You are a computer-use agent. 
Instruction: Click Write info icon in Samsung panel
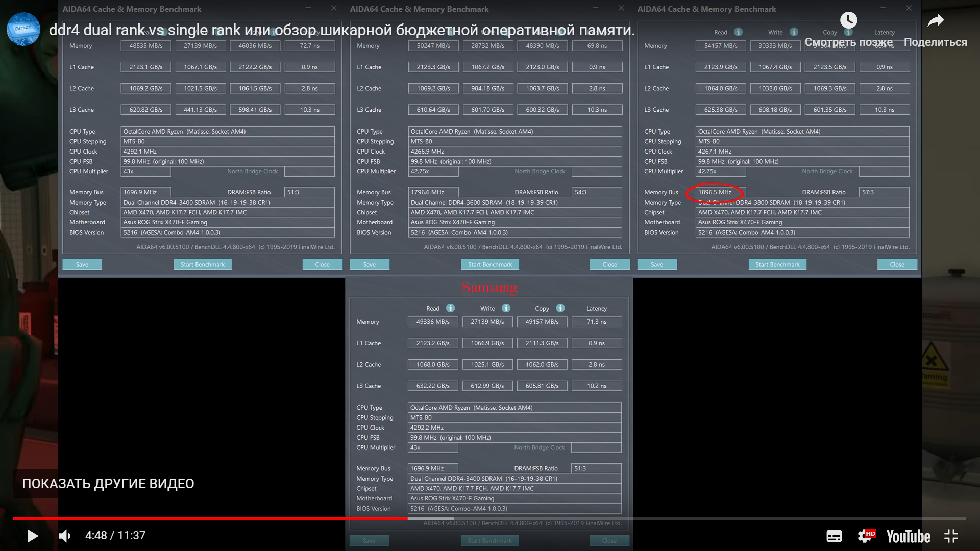(506, 308)
